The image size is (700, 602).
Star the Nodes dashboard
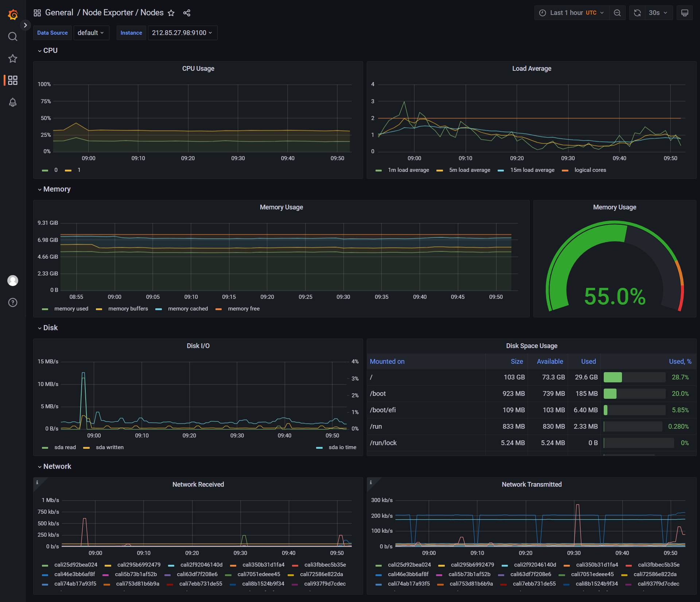(x=171, y=13)
